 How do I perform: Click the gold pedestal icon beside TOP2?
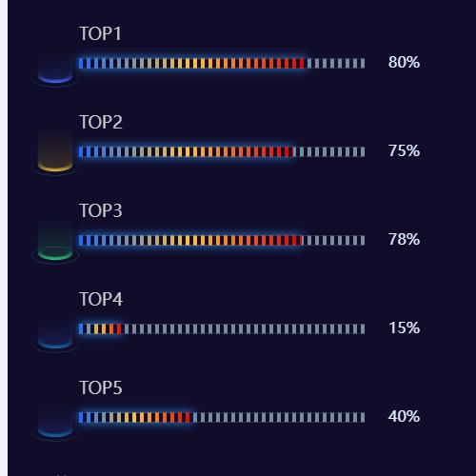[x=55, y=154]
